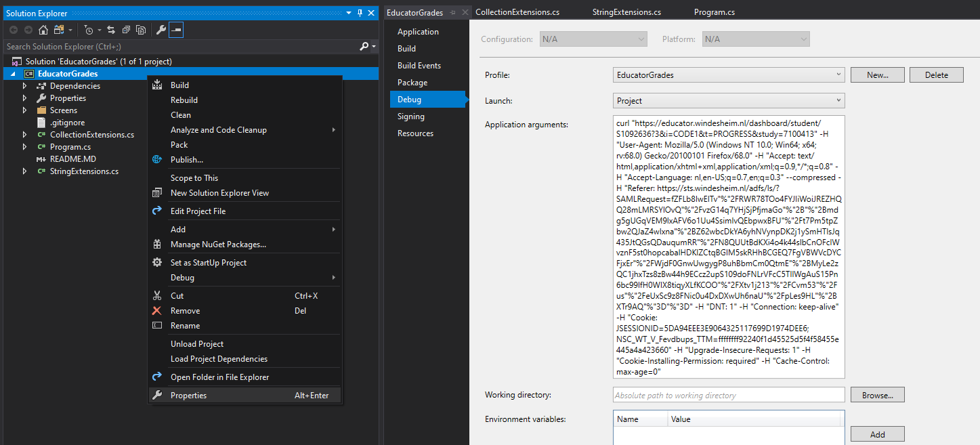Image resolution: width=980 pixels, height=445 pixels.
Task: Open Solution Explorer window position menu
Action: click(349, 13)
